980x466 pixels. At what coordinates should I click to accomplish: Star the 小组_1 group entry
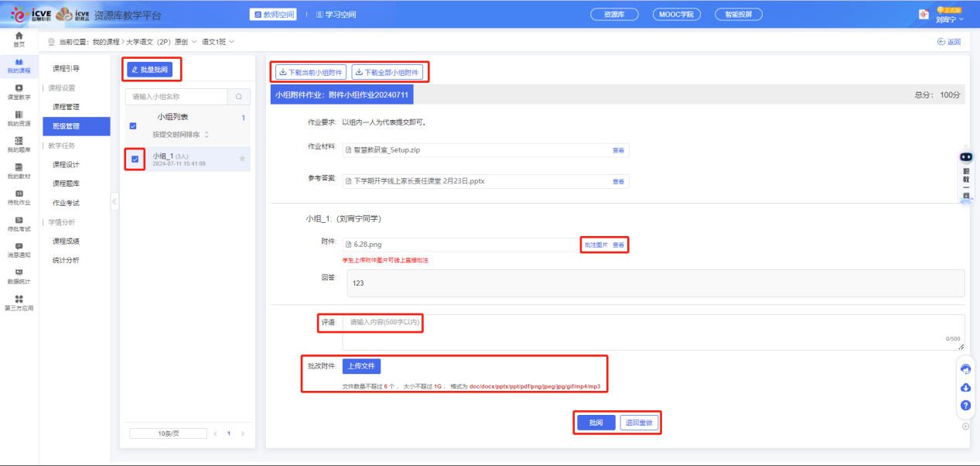click(x=242, y=159)
